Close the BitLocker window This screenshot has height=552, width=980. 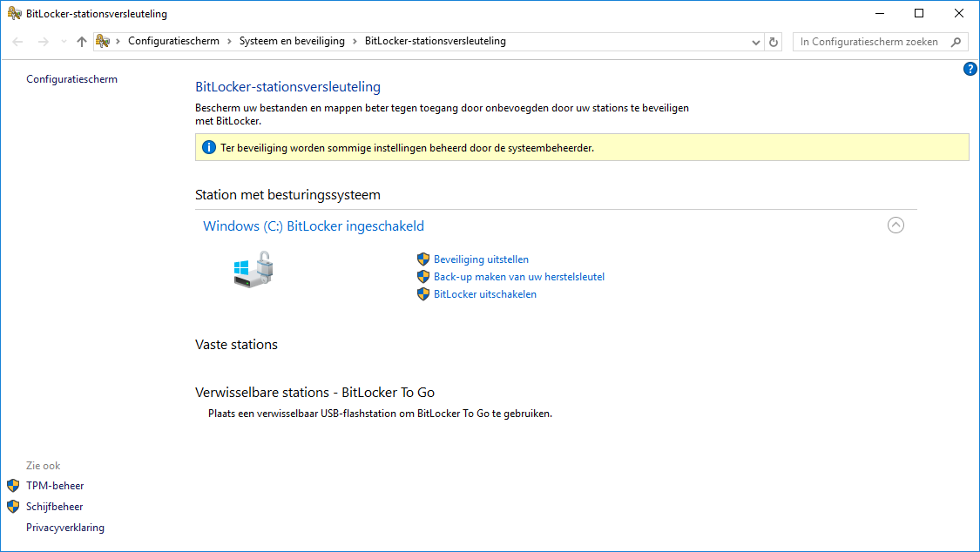coord(959,13)
